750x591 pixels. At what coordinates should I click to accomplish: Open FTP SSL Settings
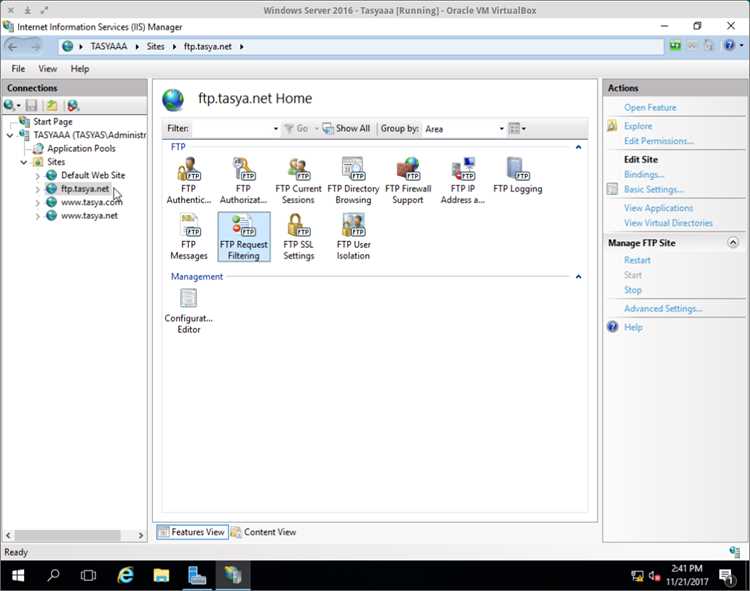(298, 237)
